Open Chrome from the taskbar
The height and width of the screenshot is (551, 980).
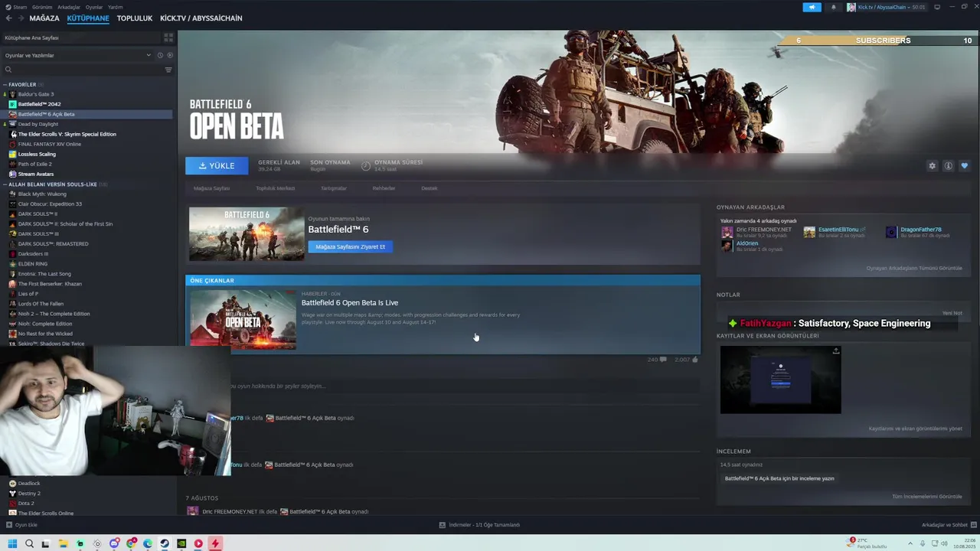click(x=130, y=543)
